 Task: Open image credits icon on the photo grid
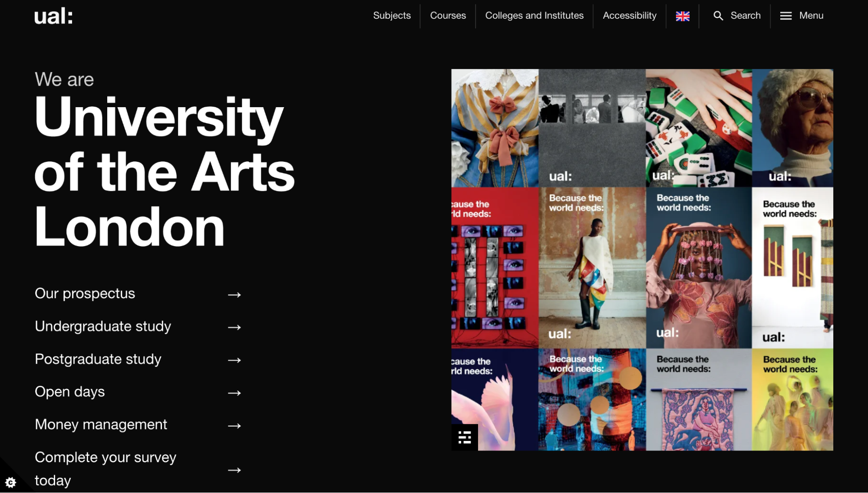pos(464,437)
